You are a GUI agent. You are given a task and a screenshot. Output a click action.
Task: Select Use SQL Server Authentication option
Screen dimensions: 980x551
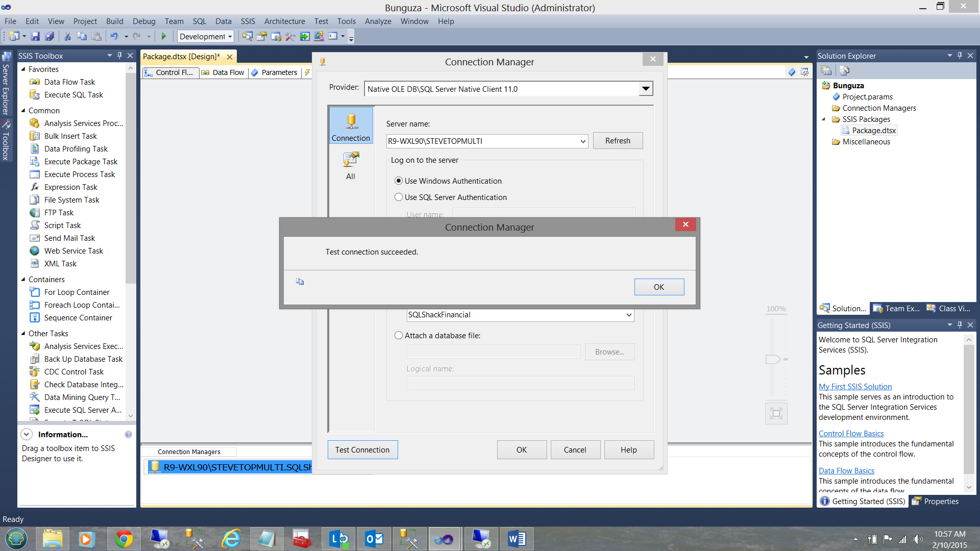pyautogui.click(x=399, y=197)
